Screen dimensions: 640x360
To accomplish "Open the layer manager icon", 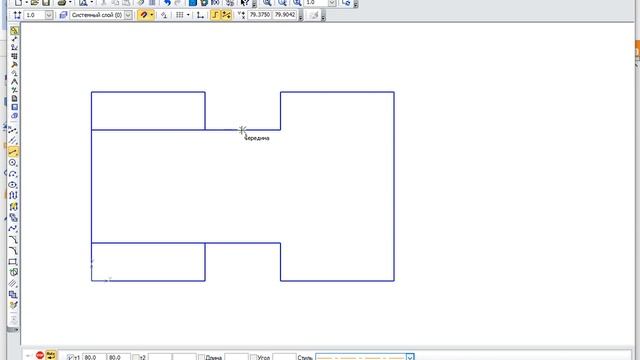I will (x=63, y=15).
